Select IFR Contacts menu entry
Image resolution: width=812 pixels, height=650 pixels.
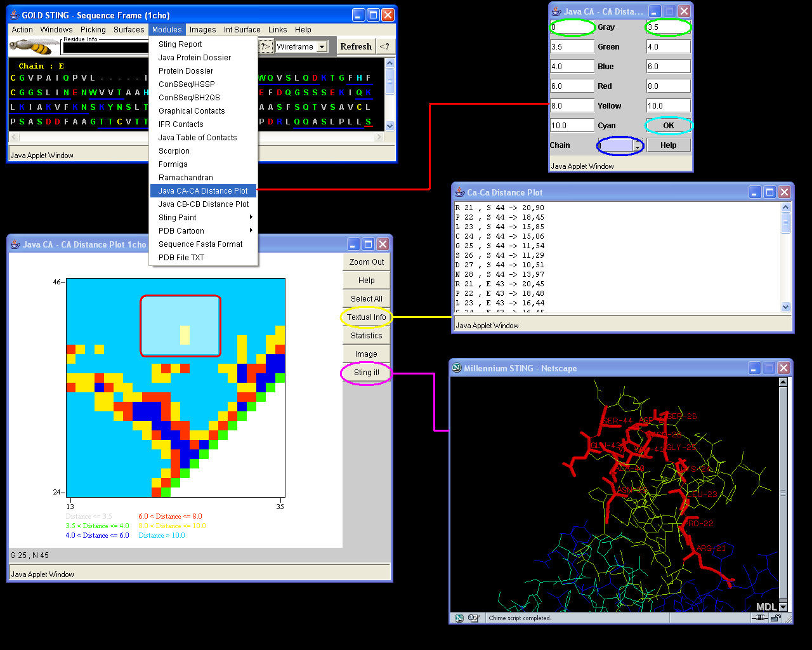203,124
